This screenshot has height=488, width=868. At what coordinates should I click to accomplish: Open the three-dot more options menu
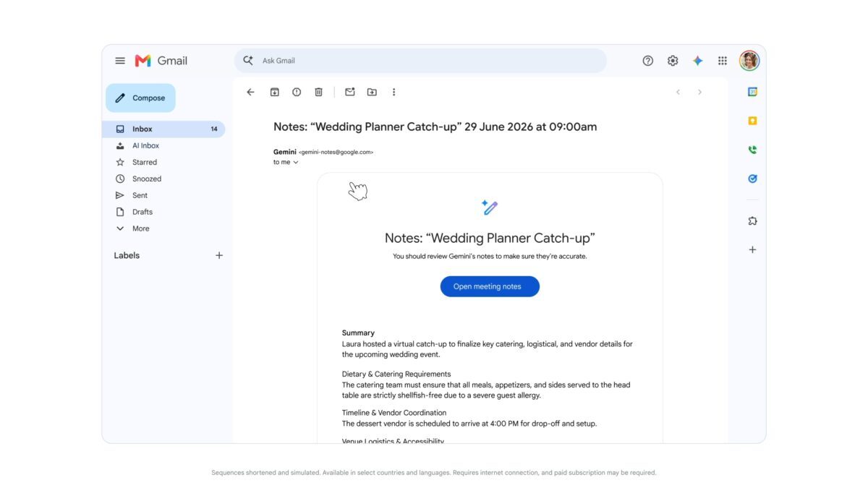click(x=393, y=92)
